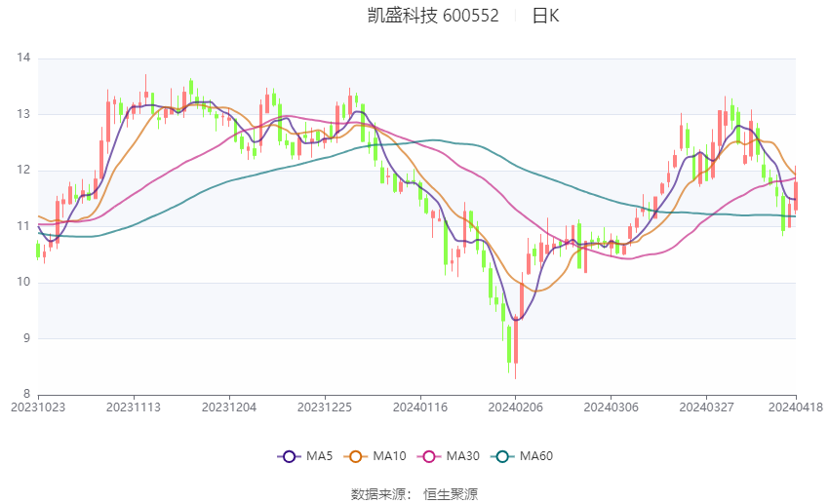
Task: Select the 日K label in the title
Action: coord(545,16)
